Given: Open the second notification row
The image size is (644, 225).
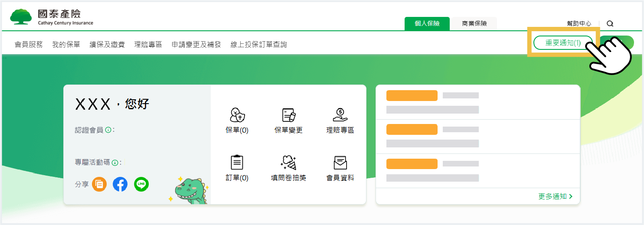Looking at the screenshot, I should 478,137.
